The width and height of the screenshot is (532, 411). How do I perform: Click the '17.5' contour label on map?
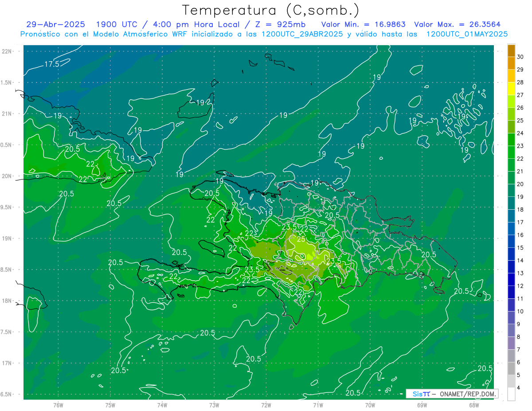click(51, 64)
